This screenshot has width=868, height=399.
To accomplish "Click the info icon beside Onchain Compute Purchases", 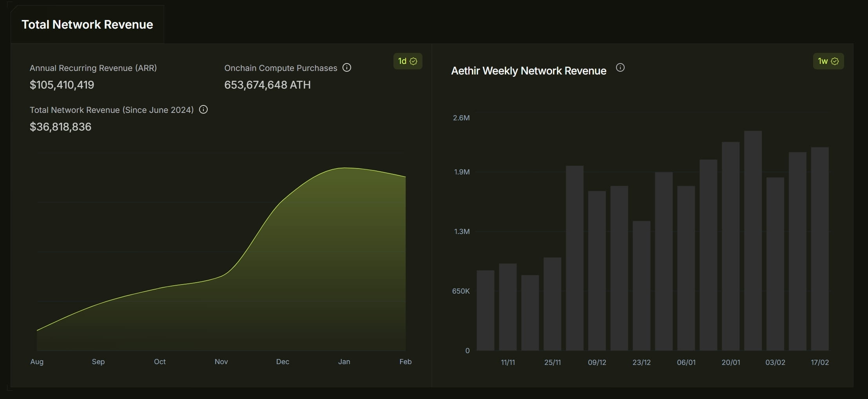I will pyautogui.click(x=347, y=67).
